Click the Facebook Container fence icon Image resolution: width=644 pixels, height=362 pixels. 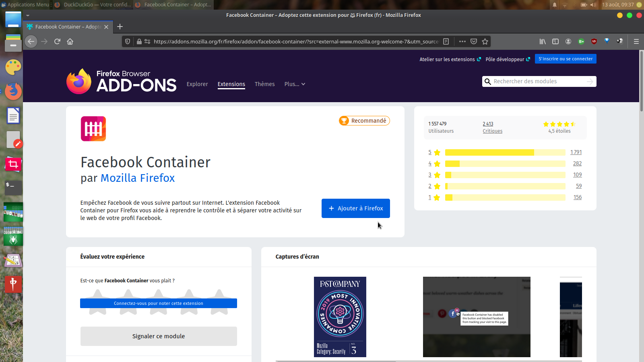[x=93, y=129]
